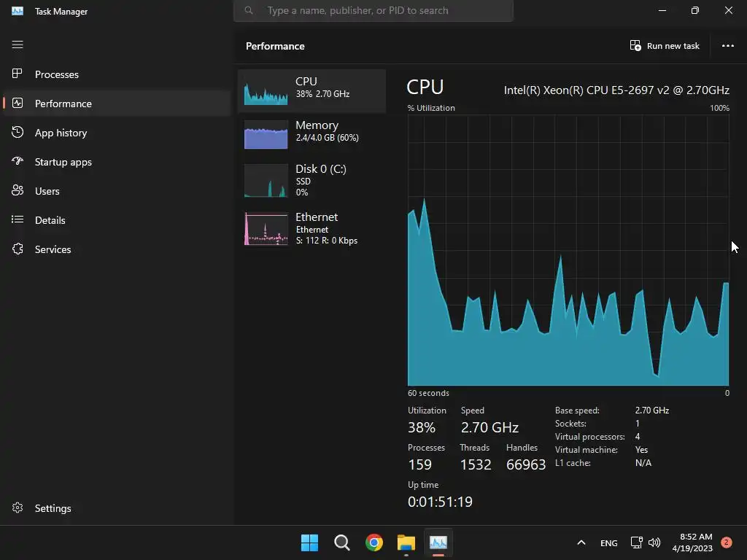Click the Threads count 1532

[x=475, y=464]
